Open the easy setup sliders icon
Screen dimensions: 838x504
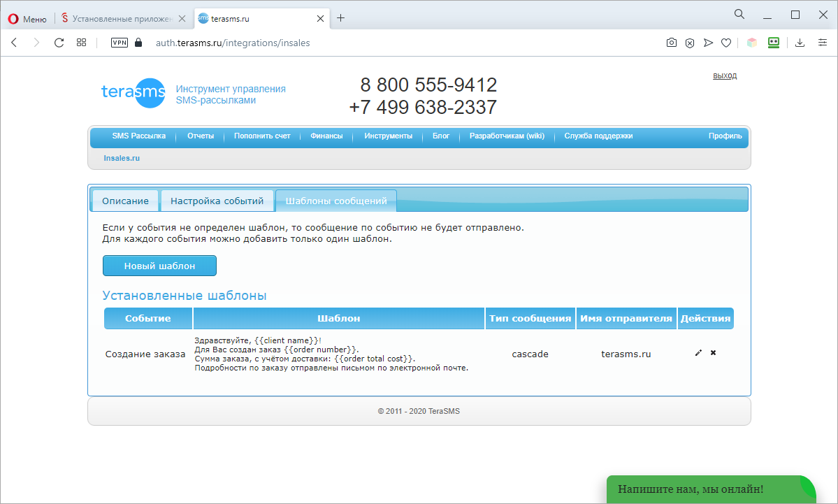coord(823,43)
